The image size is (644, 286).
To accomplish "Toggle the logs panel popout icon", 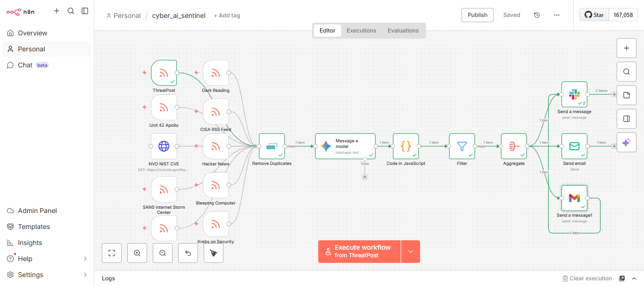I will [x=622, y=278].
